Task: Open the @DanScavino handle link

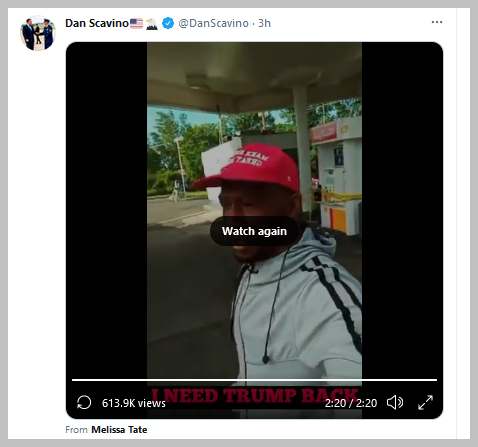Action: (x=213, y=23)
